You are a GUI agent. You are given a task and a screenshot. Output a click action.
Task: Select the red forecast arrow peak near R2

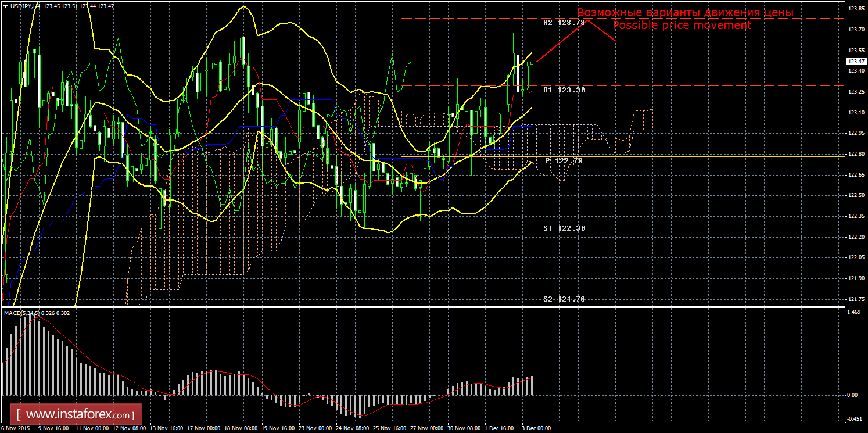pos(587,20)
